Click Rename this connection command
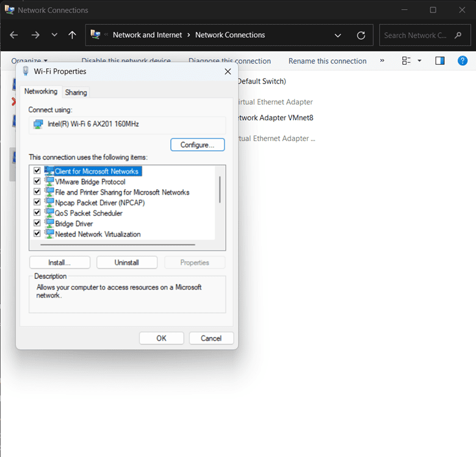This screenshot has width=476, height=457. point(327,61)
